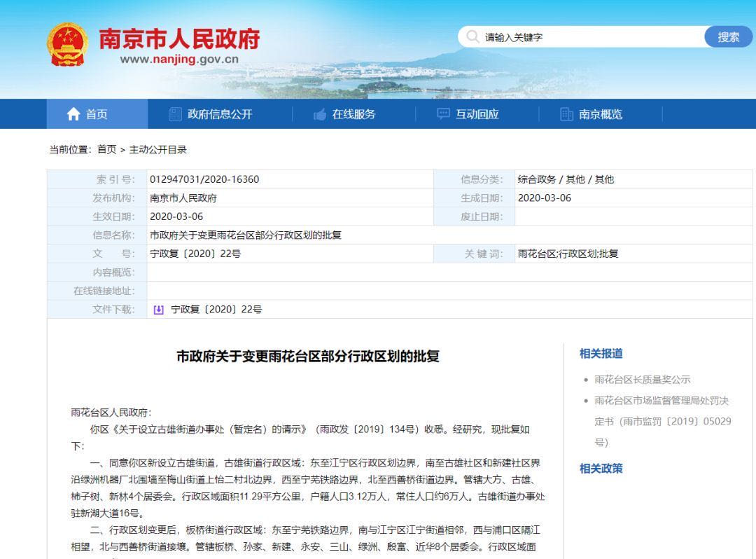This screenshot has width=756, height=559.
Task: Open 雨花台区市场监督管理局处罚决定书 link
Action: click(662, 422)
